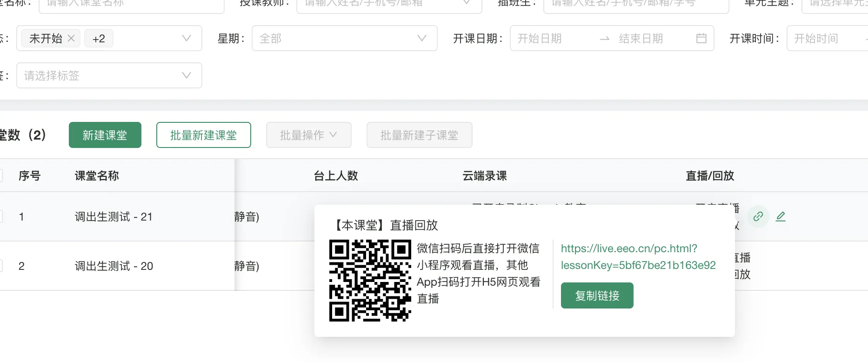The width and height of the screenshot is (868, 362).
Task: Click the 新建课堂 button
Action: coord(105,135)
